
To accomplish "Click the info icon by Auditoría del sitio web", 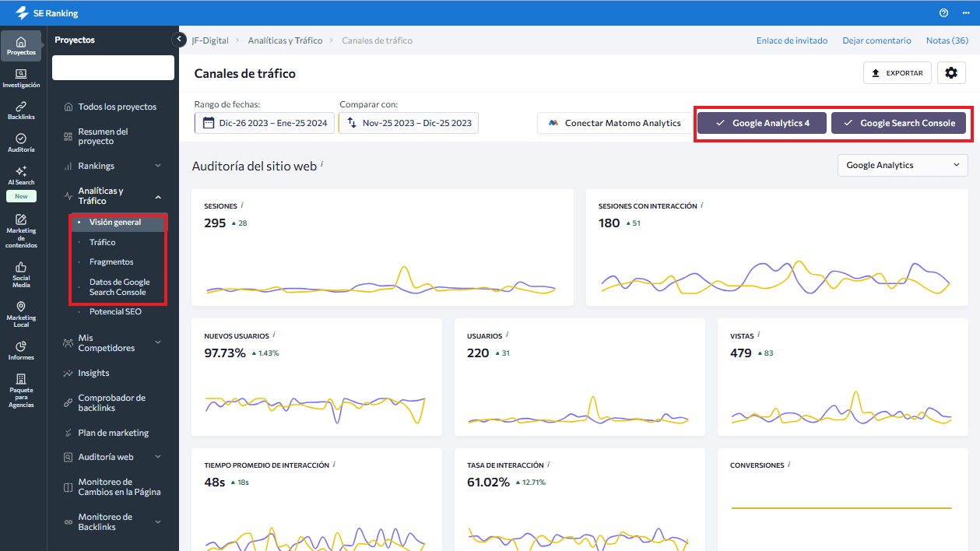I will click(322, 164).
